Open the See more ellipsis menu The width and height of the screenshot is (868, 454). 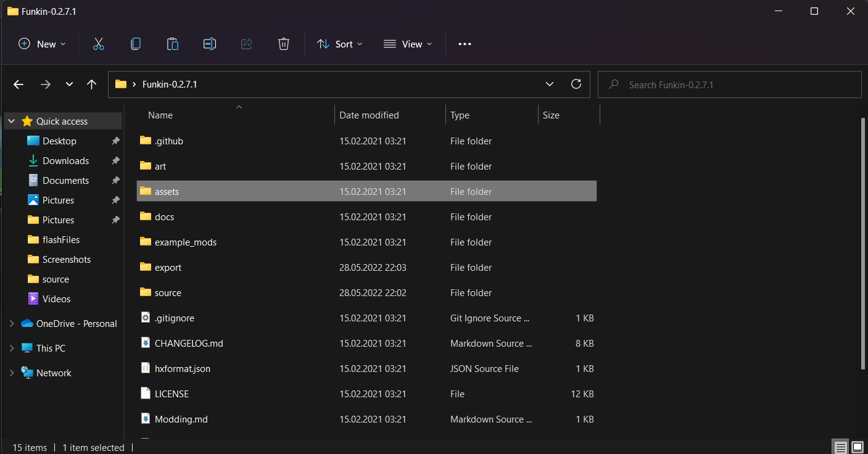(465, 44)
